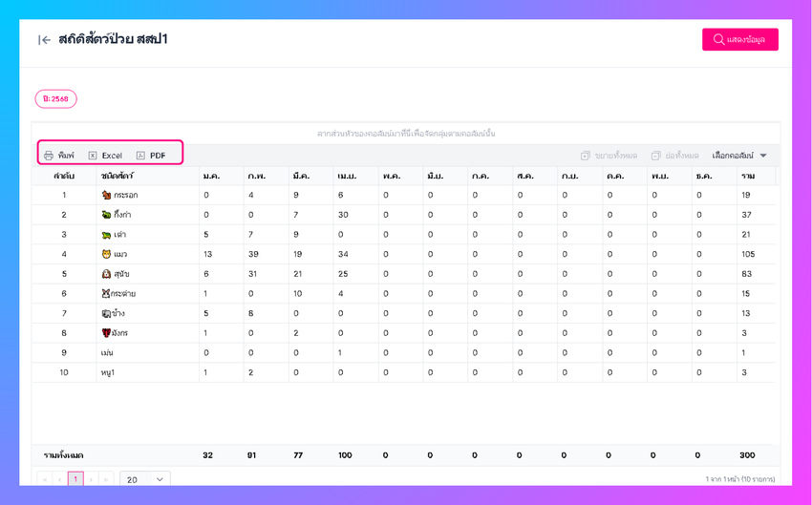Sort by the ชนิดสัตว์ column header
The image size is (812, 505).
click(x=117, y=176)
